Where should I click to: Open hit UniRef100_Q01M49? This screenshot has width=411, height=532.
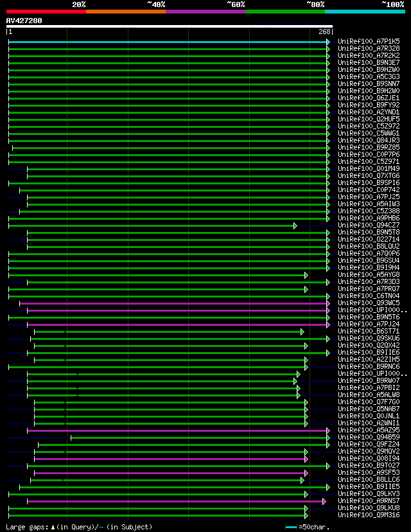point(369,168)
